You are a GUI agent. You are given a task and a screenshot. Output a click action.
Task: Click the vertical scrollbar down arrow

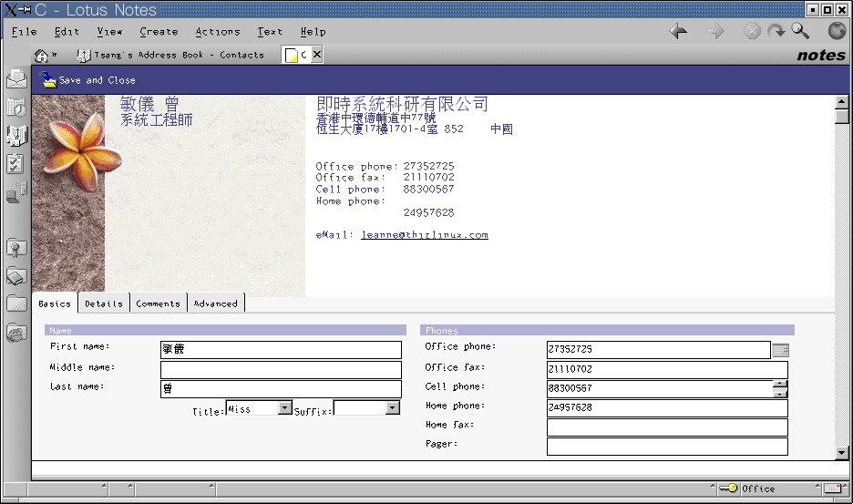point(842,453)
